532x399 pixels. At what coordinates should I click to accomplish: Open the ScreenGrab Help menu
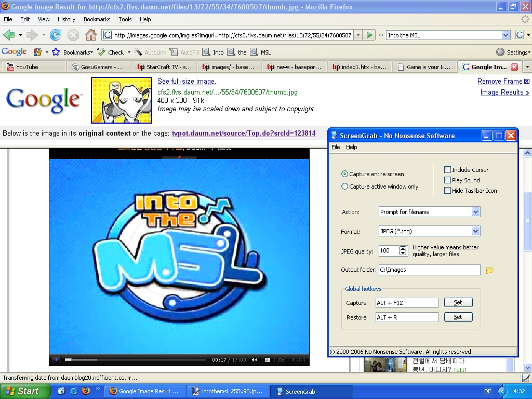[352, 147]
